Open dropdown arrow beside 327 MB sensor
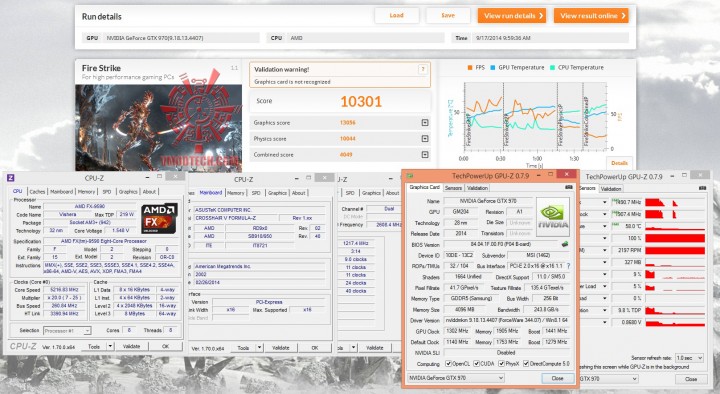 pyautogui.click(x=604, y=262)
